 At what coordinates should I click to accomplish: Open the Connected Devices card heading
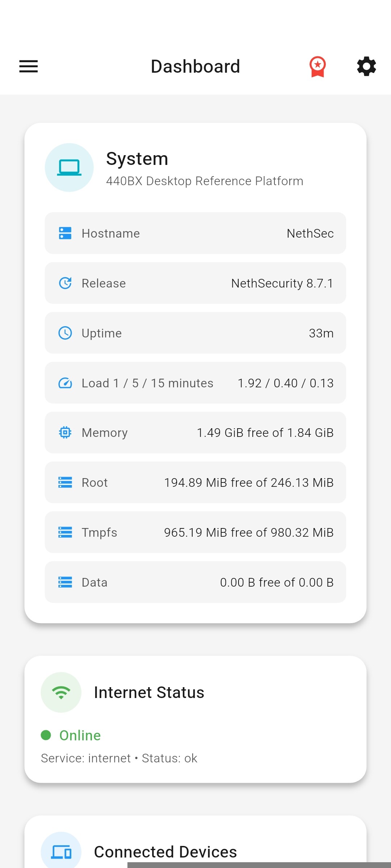[165, 852]
